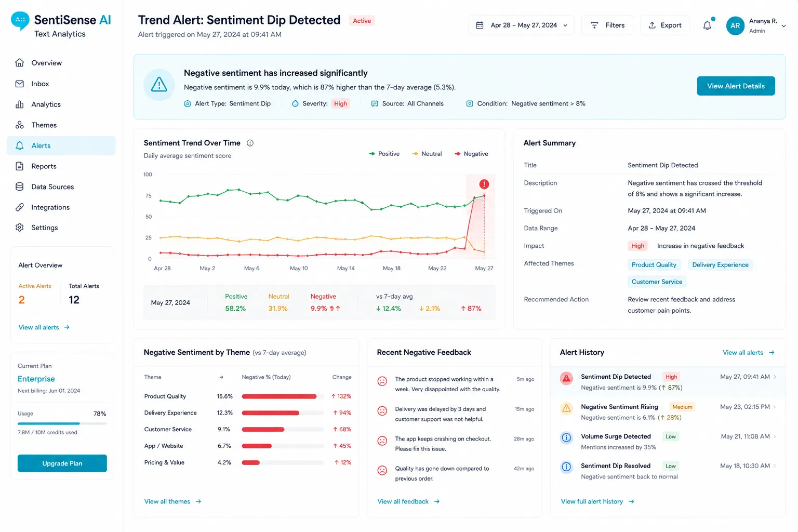Click the Upgrade Plan button
This screenshot has width=798, height=532.
point(62,463)
